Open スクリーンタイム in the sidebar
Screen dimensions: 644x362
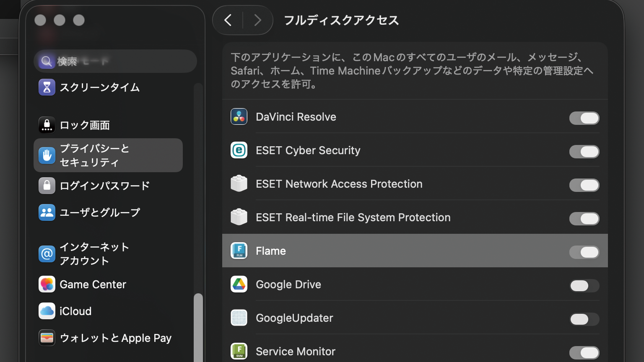[x=99, y=88]
